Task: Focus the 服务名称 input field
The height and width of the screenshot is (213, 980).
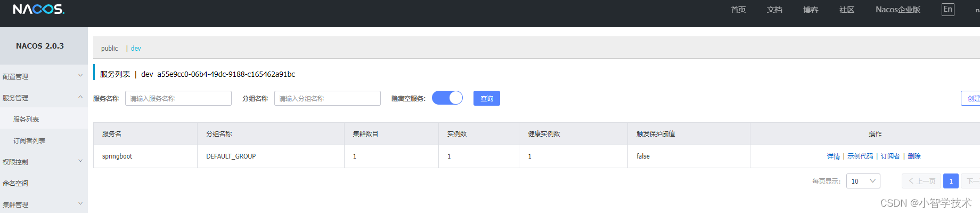Action: pos(178,98)
